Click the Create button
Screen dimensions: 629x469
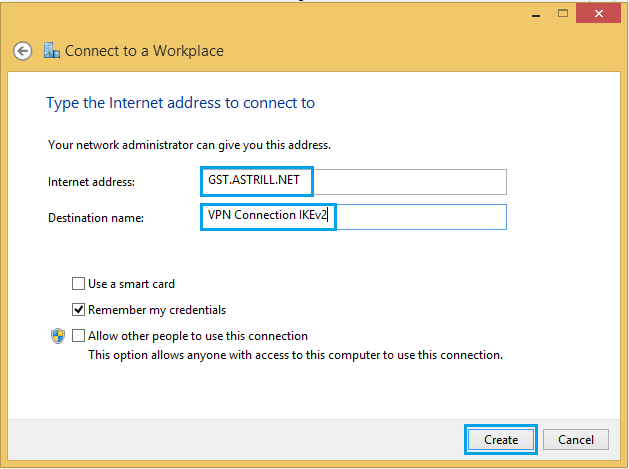(501, 440)
